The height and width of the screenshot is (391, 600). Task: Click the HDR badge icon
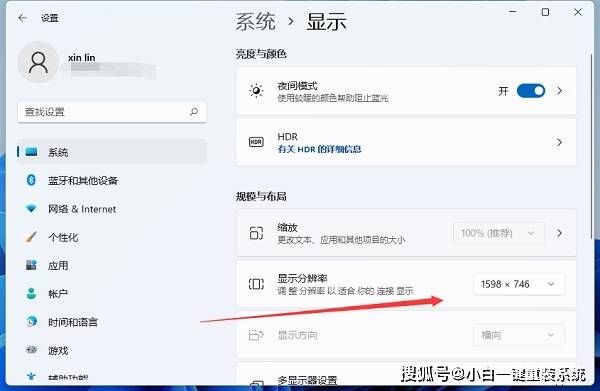coord(256,142)
